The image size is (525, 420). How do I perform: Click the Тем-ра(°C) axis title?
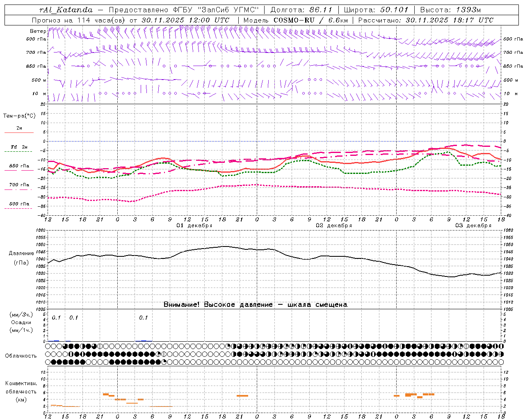19,116
